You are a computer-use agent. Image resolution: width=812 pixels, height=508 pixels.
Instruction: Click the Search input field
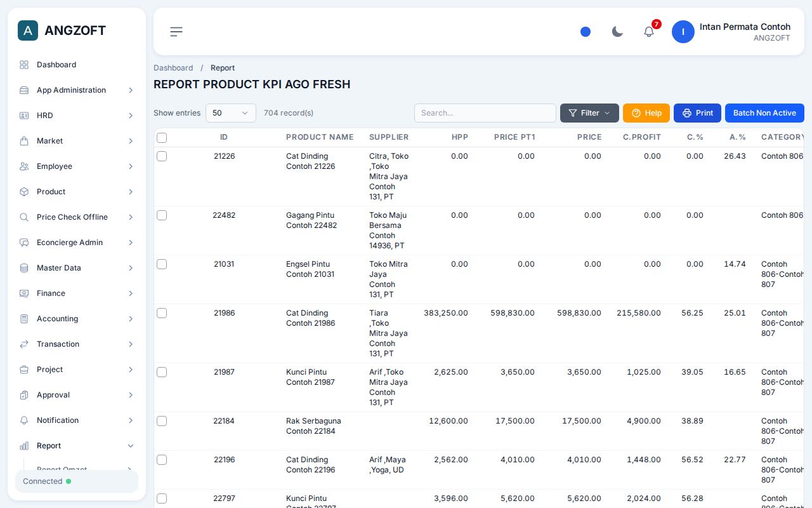pyautogui.click(x=485, y=113)
